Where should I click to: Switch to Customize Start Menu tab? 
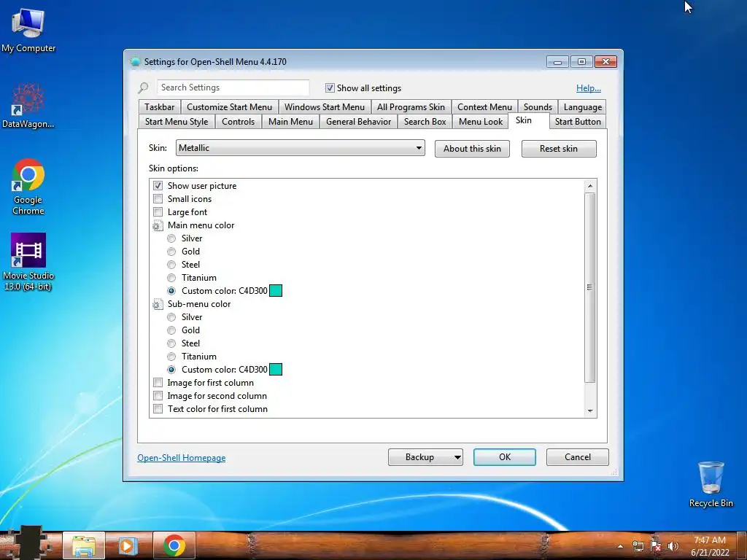tap(230, 107)
